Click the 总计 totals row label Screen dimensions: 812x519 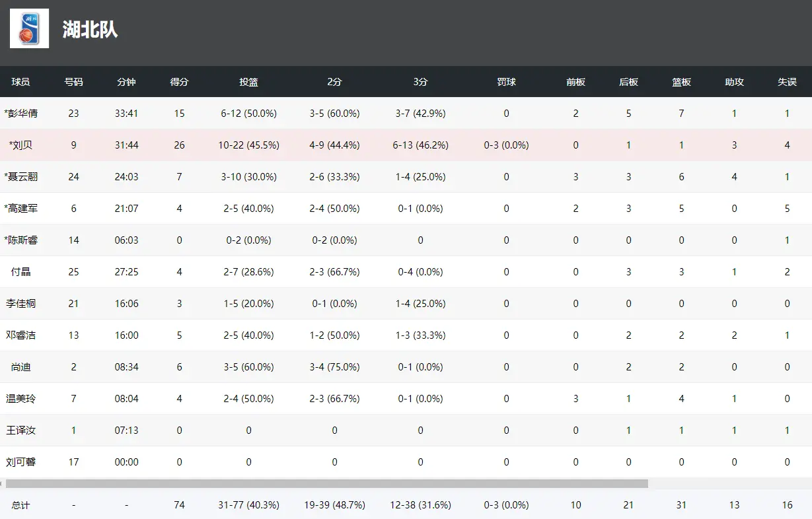(x=20, y=505)
